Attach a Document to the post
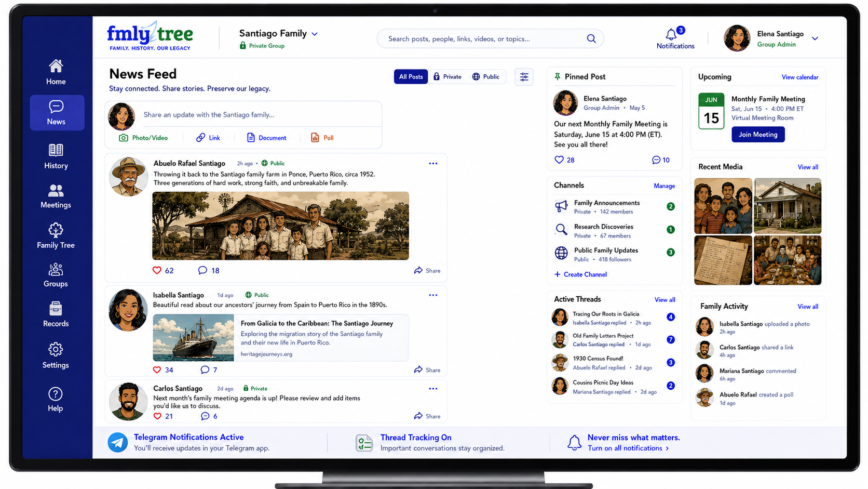 [x=266, y=138]
